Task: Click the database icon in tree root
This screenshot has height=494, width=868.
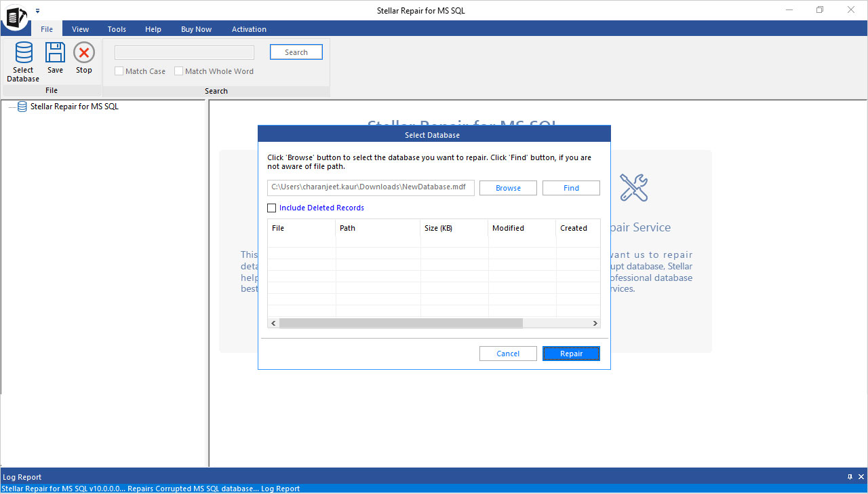Action: pos(22,107)
